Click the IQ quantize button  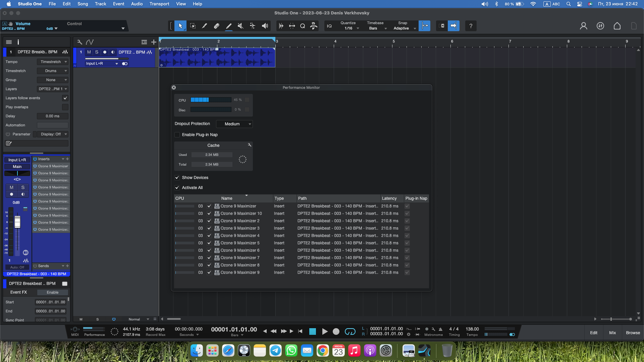[x=329, y=26]
